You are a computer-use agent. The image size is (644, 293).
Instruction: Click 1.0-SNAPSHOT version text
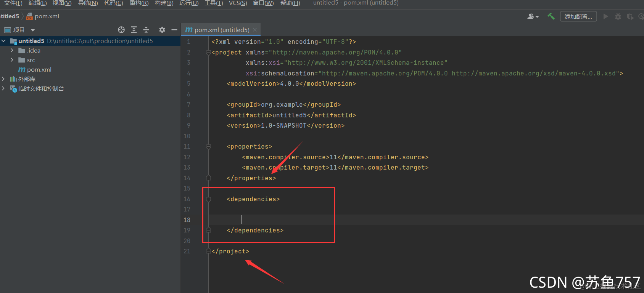tap(284, 125)
